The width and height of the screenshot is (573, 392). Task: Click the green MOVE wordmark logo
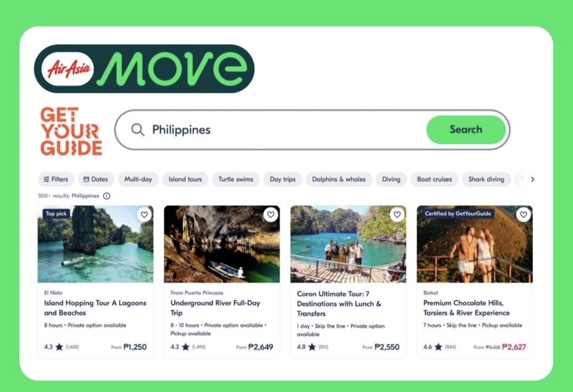[x=172, y=69]
